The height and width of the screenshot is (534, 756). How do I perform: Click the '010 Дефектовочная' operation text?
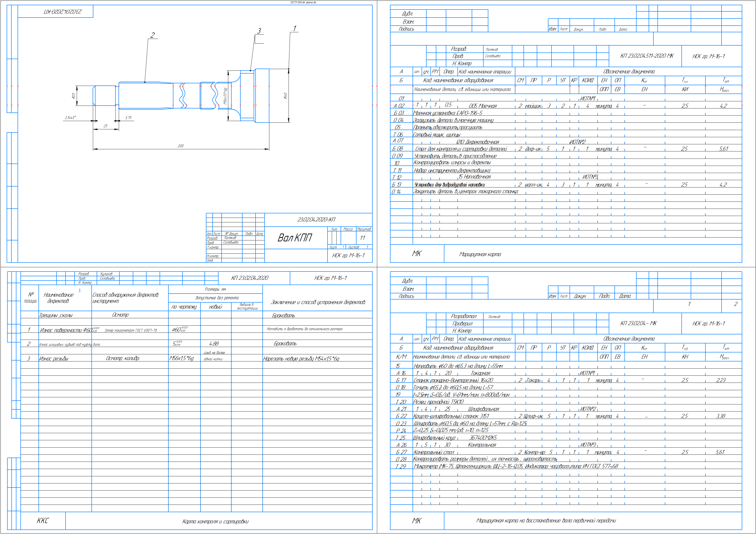point(477,142)
